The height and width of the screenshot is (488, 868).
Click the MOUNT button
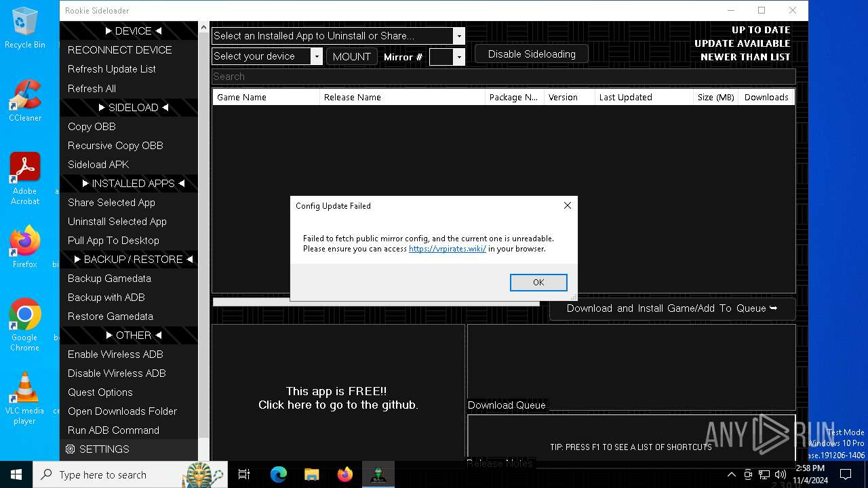click(x=352, y=57)
